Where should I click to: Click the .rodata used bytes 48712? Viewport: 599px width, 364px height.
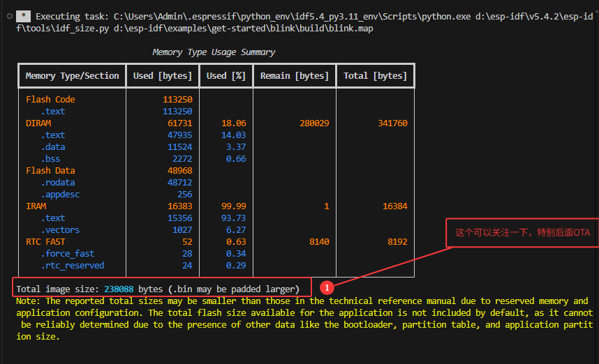click(x=180, y=182)
